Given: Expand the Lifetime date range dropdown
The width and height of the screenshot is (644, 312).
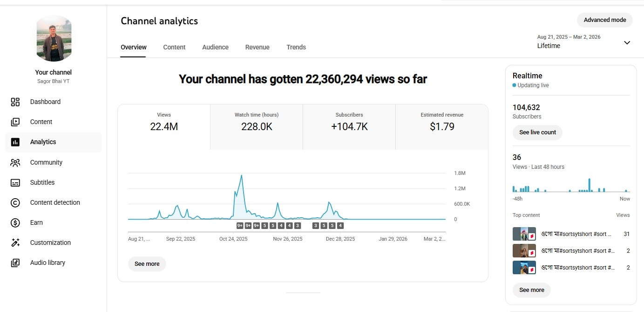Looking at the screenshot, I should (627, 43).
